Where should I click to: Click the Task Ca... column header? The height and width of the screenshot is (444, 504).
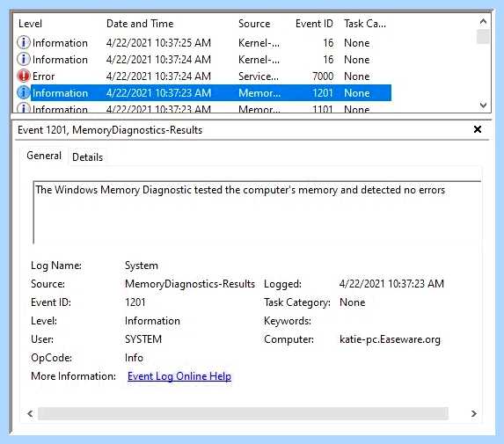[365, 24]
